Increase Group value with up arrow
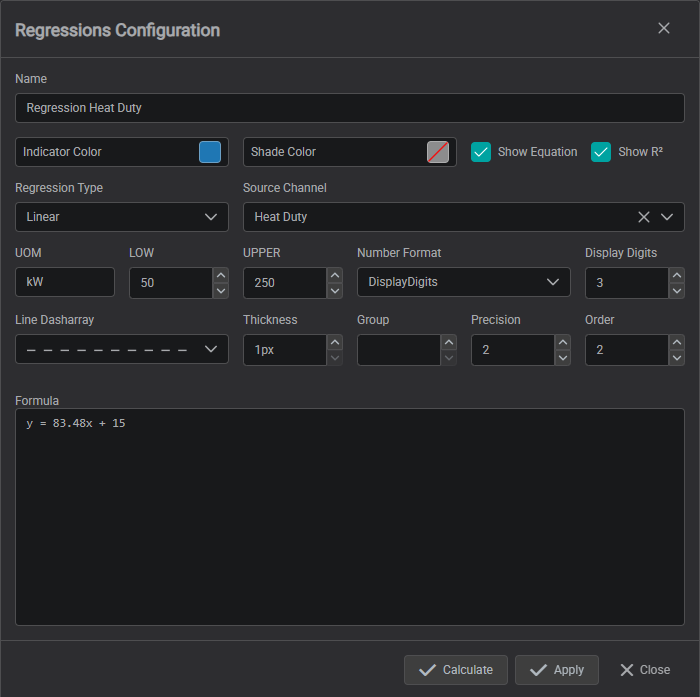 (x=449, y=342)
